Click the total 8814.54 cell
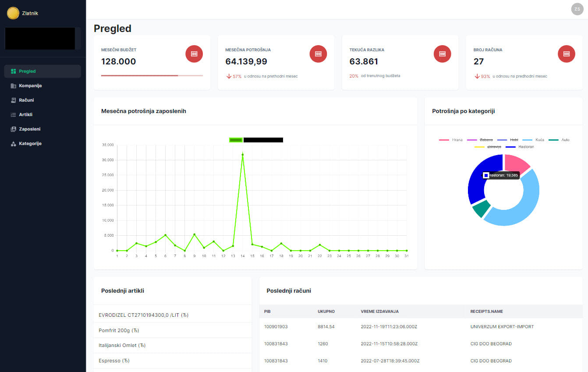588x372 pixels. (x=326, y=327)
